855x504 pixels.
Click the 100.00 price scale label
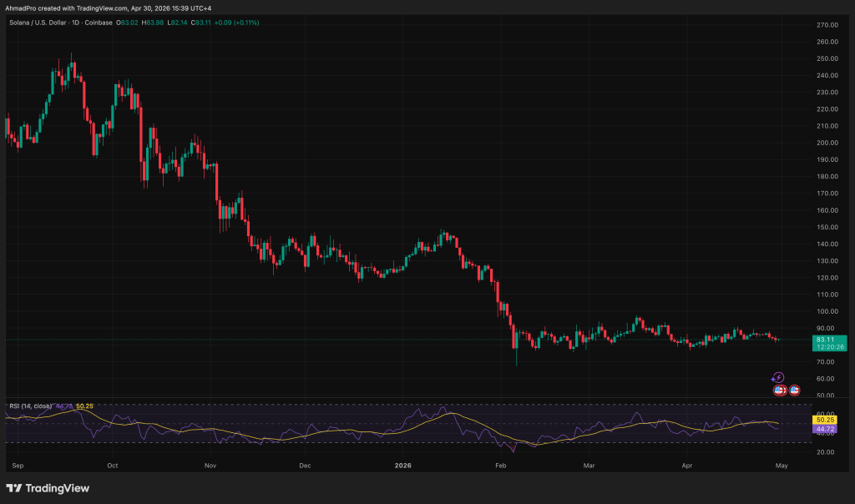tap(827, 311)
